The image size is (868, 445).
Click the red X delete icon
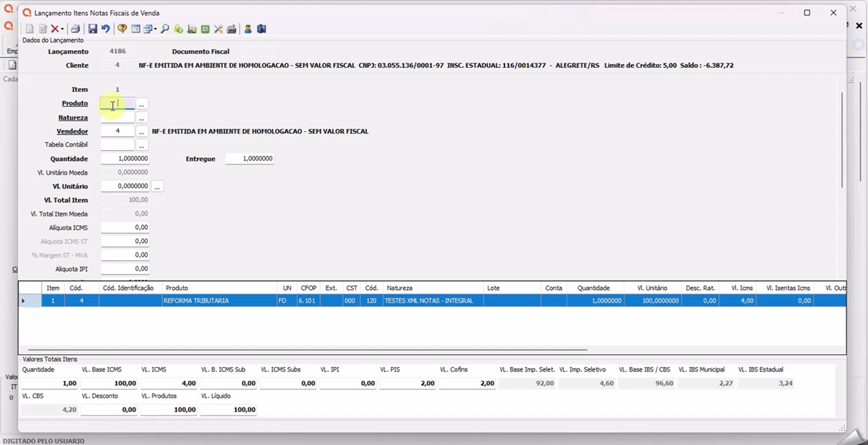point(55,29)
